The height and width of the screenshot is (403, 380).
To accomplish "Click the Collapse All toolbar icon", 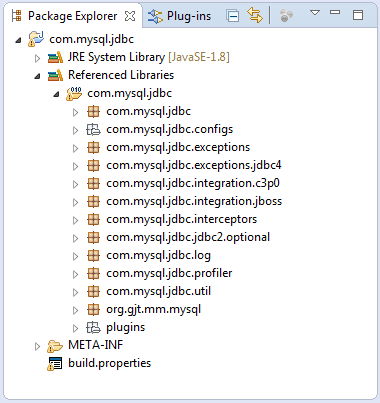I will tap(232, 16).
